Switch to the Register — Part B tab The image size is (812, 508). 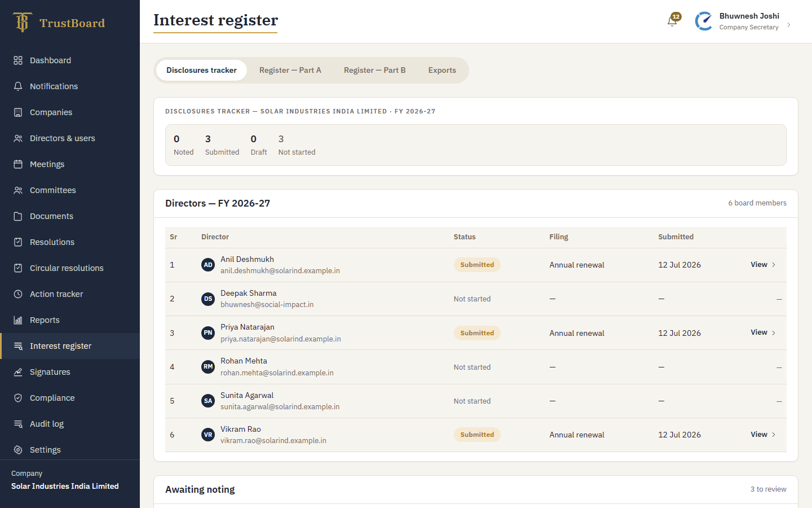tap(374, 71)
